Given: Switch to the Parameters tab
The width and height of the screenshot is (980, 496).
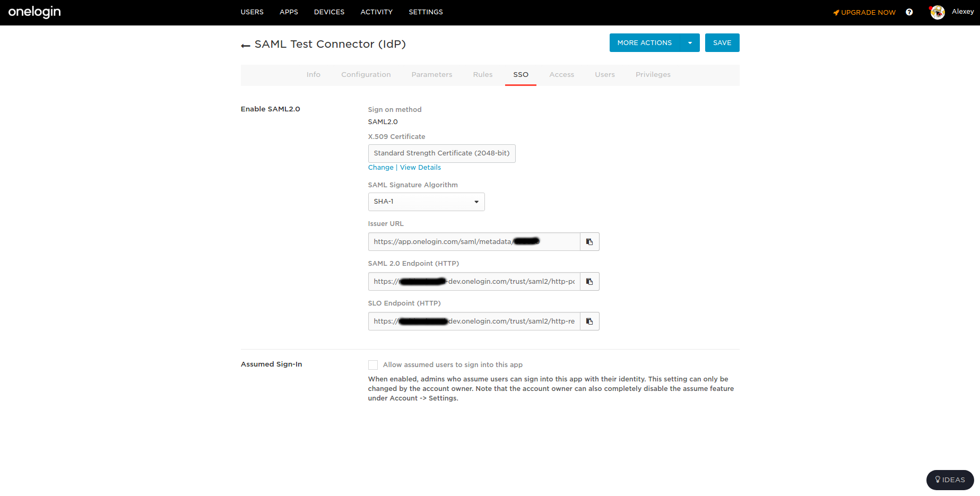Looking at the screenshot, I should click(x=431, y=75).
